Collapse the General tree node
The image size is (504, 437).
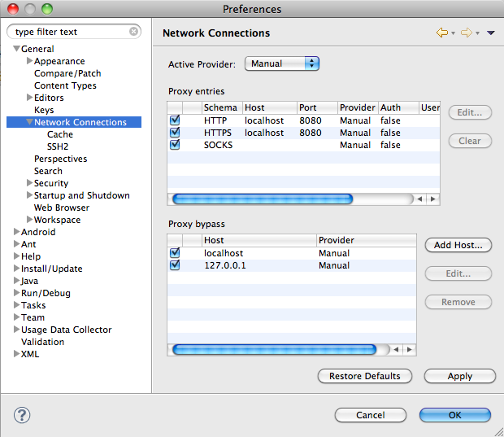tap(16, 49)
